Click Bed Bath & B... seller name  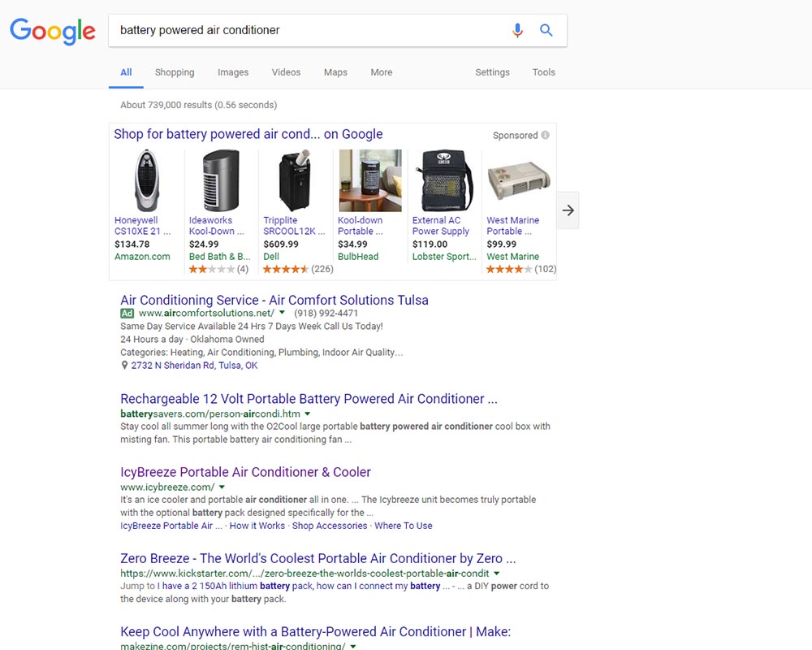click(219, 257)
